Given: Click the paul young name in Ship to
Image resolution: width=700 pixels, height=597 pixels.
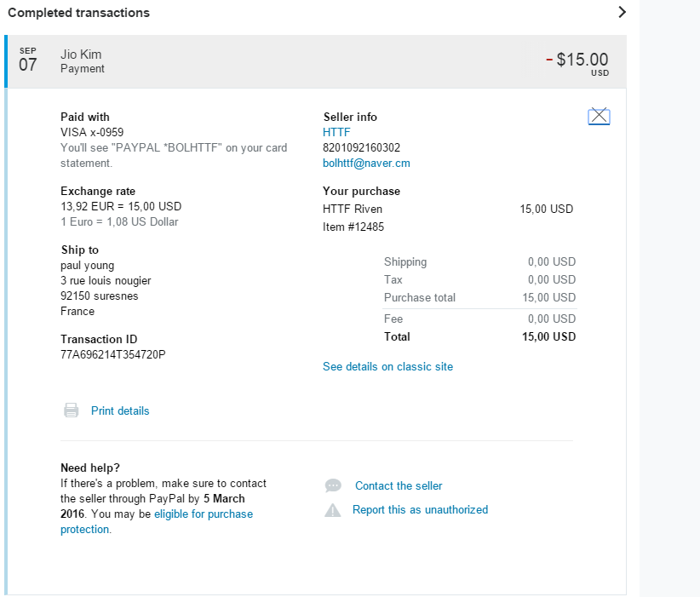Looking at the screenshot, I should [x=88, y=265].
